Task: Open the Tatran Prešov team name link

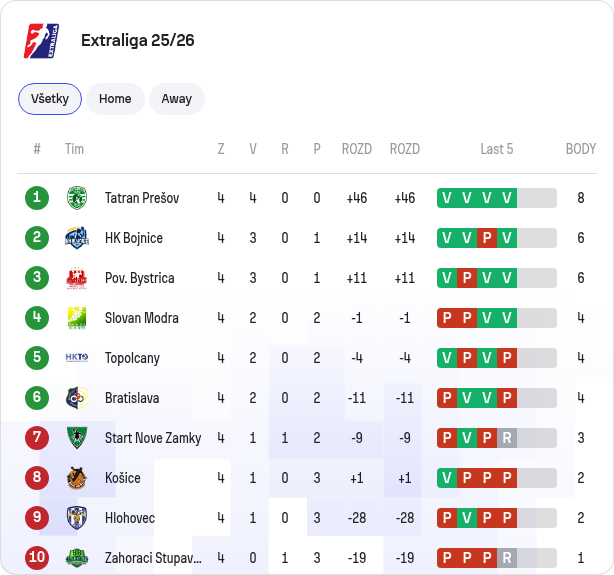Action: (142, 198)
